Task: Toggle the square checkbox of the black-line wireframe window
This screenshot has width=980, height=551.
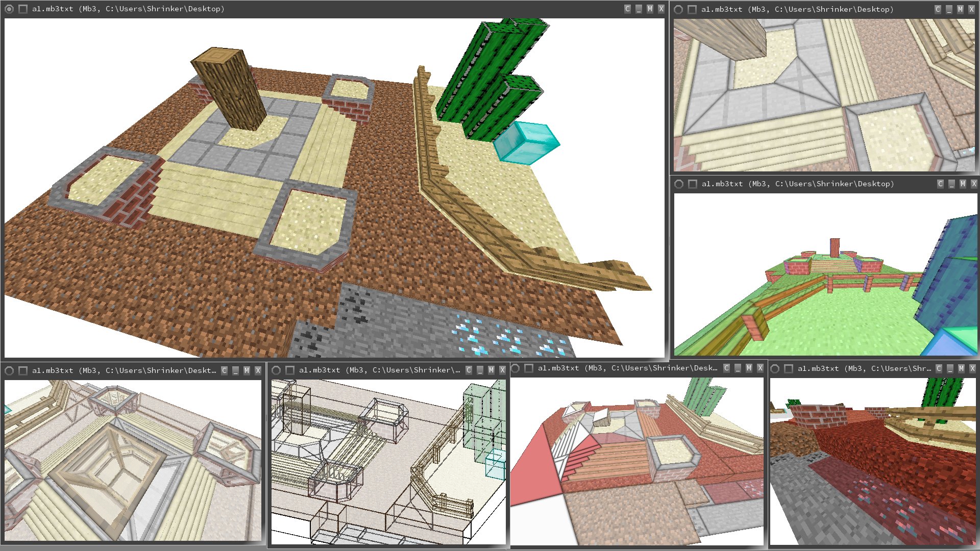Action: click(x=290, y=370)
